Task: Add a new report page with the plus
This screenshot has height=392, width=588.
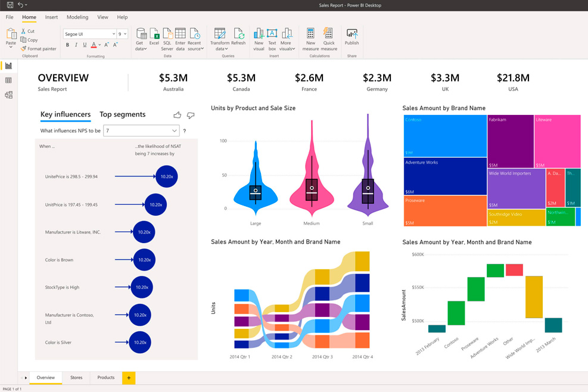Action: point(129,378)
